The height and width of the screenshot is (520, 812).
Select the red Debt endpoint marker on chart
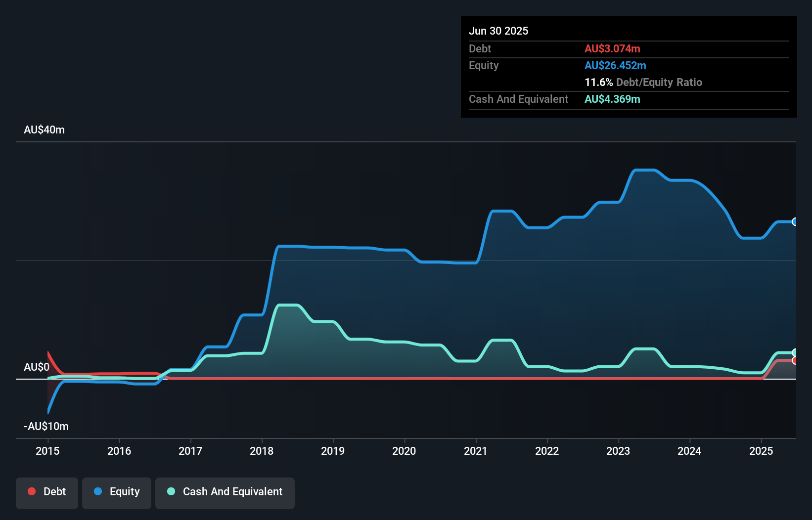pyautogui.click(x=795, y=361)
